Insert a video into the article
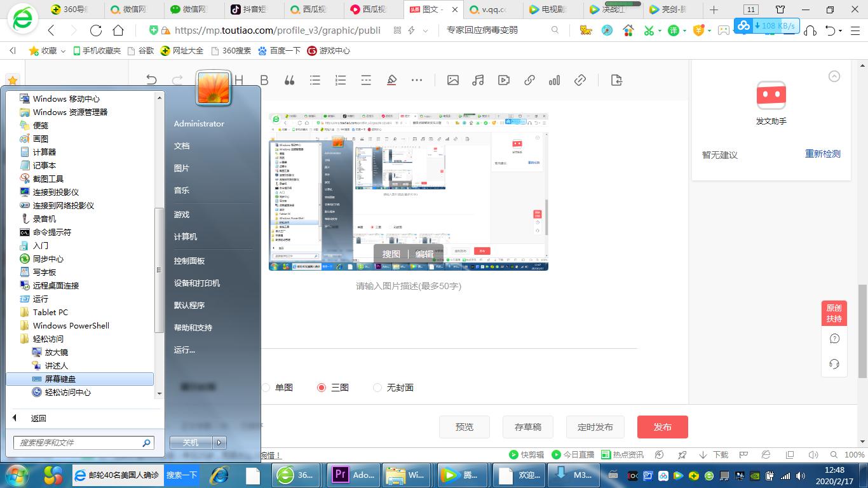868x488 pixels. (x=503, y=79)
